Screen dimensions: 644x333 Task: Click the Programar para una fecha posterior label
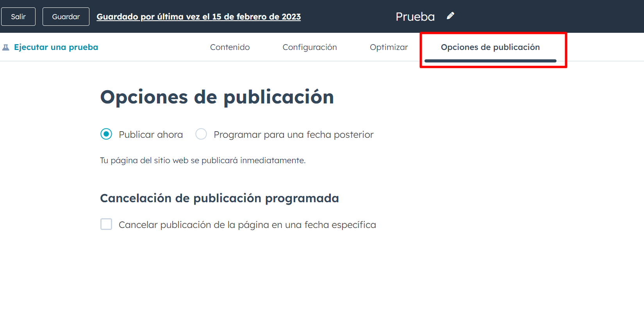(x=293, y=135)
